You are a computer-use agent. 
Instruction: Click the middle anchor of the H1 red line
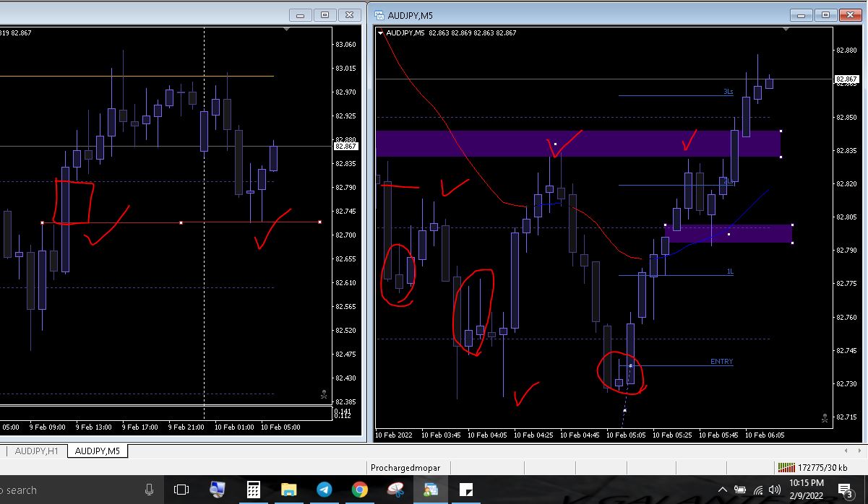(x=181, y=222)
